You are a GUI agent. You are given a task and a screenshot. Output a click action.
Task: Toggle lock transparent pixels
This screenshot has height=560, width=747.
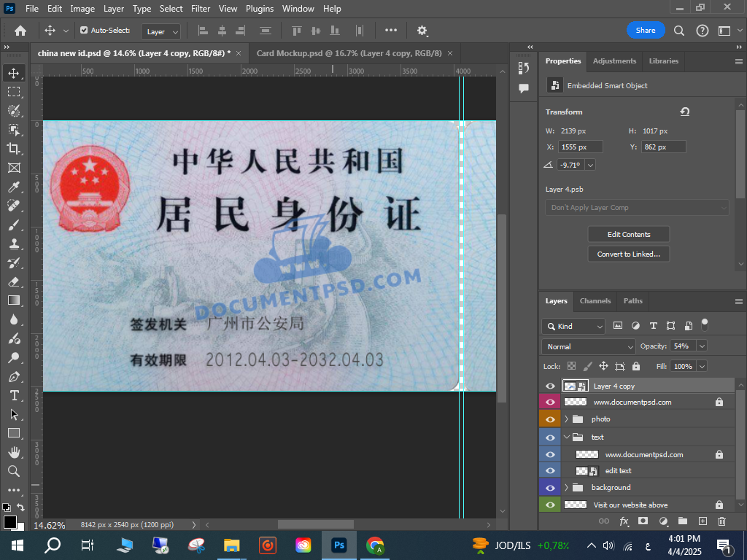coord(571,366)
